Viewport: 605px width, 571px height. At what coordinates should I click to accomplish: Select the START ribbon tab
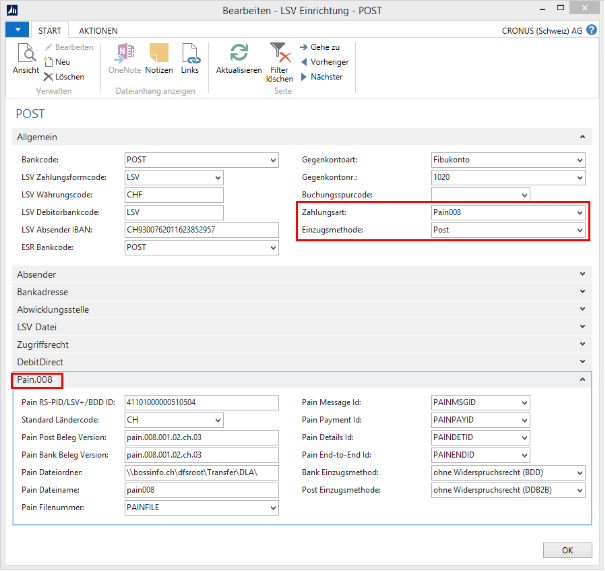click(x=49, y=31)
